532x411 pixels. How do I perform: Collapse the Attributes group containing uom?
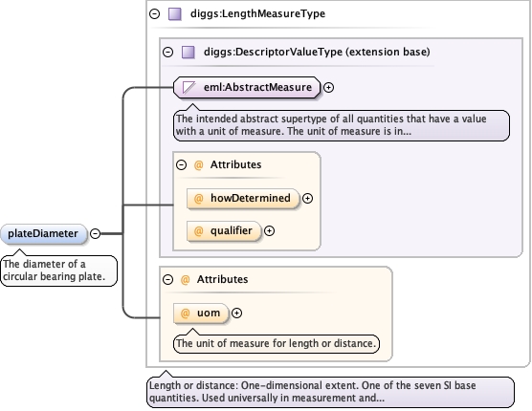tap(168, 279)
